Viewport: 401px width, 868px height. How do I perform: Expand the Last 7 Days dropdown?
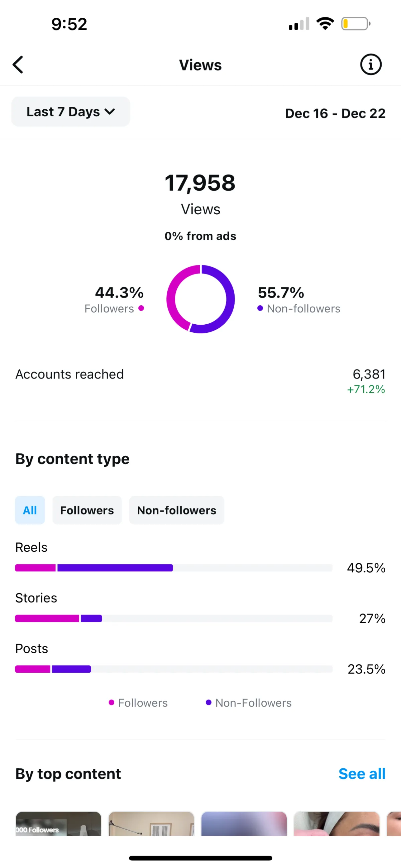71,112
